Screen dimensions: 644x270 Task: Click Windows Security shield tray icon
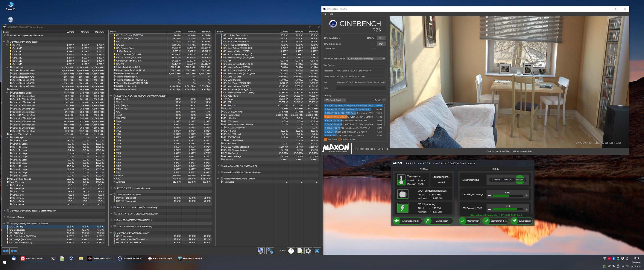pos(618,259)
